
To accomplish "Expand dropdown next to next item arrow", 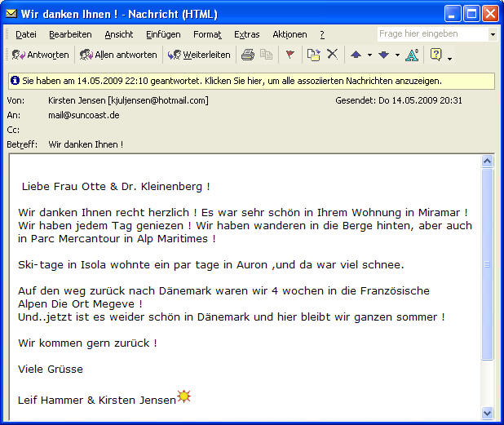I will (397, 55).
